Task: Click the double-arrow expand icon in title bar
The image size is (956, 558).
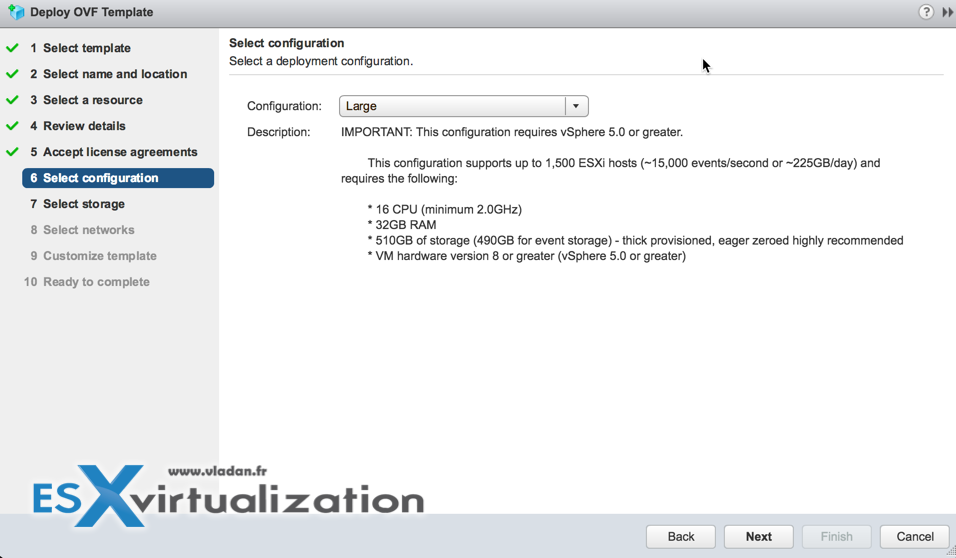Action: coord(947,12)
